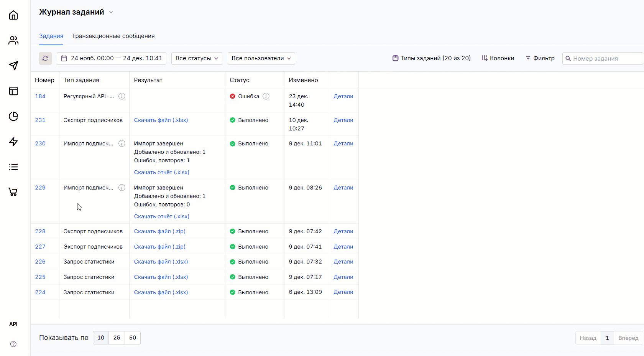Select the contacts icon in sidebar
644x356 pixels.
click(13, 40)
